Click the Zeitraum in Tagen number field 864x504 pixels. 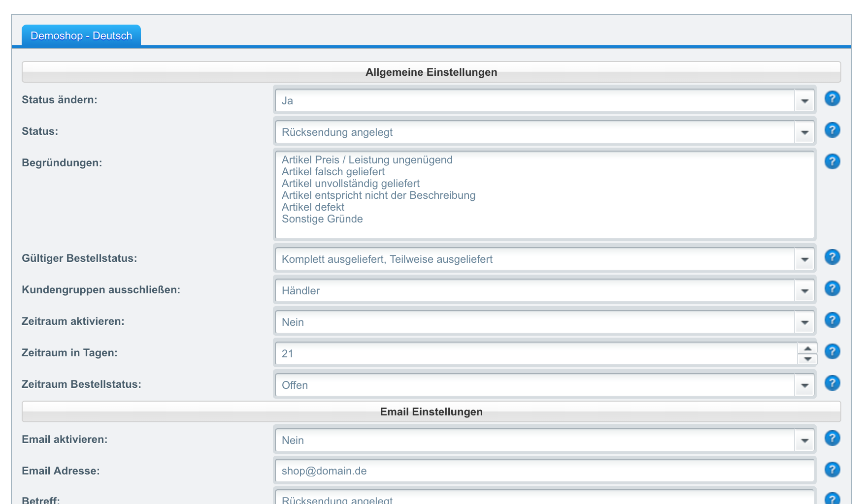[536, 354]
